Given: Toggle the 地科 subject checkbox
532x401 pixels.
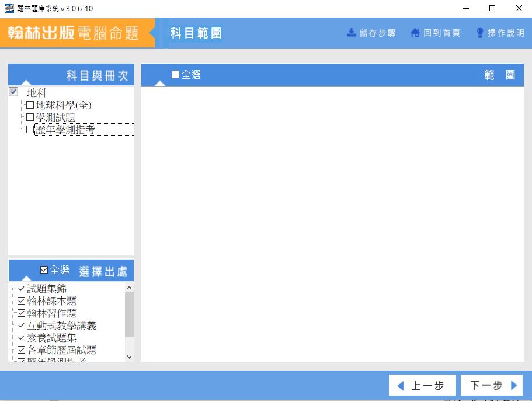Looking at the screenshot, I should tap(13, 92).
